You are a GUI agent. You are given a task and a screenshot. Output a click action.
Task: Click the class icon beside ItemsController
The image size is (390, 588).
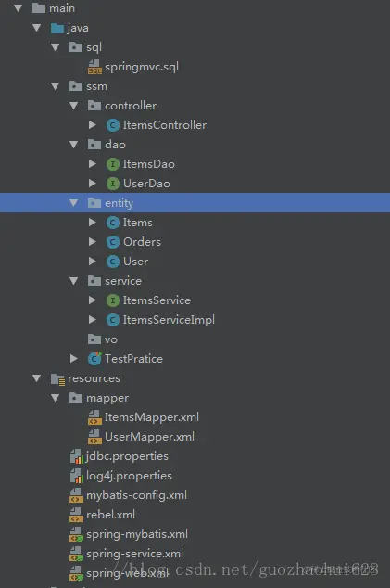[113, 125]
